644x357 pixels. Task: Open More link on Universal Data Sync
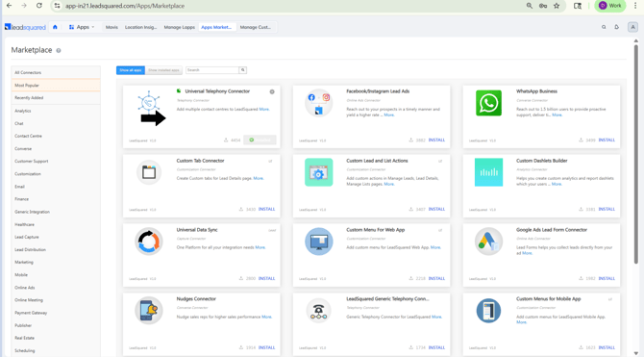coord(260,247)
